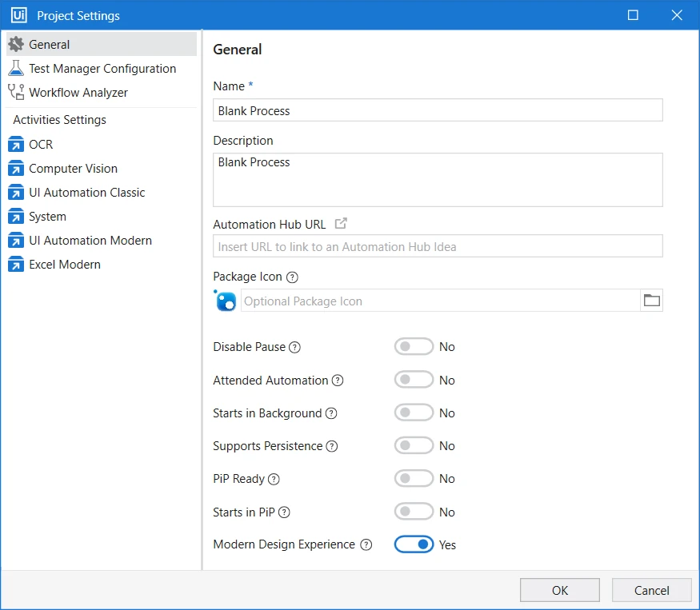Image resolution: width=700 pixels, height=610 pixels.
Task: Click Cancel to discard changes
Action: click(651, 590)
